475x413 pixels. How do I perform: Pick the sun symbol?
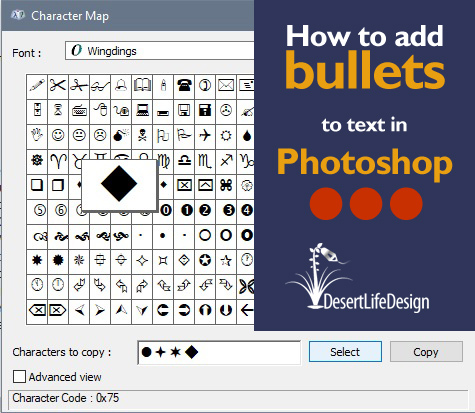point(226,135)
